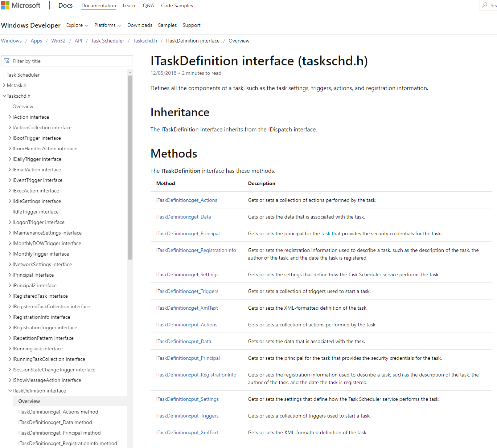The height and width of the screenshot is (448, 497).
Task: Open ITaskDefinition::put_Actions table link
Action: [187, 325]
